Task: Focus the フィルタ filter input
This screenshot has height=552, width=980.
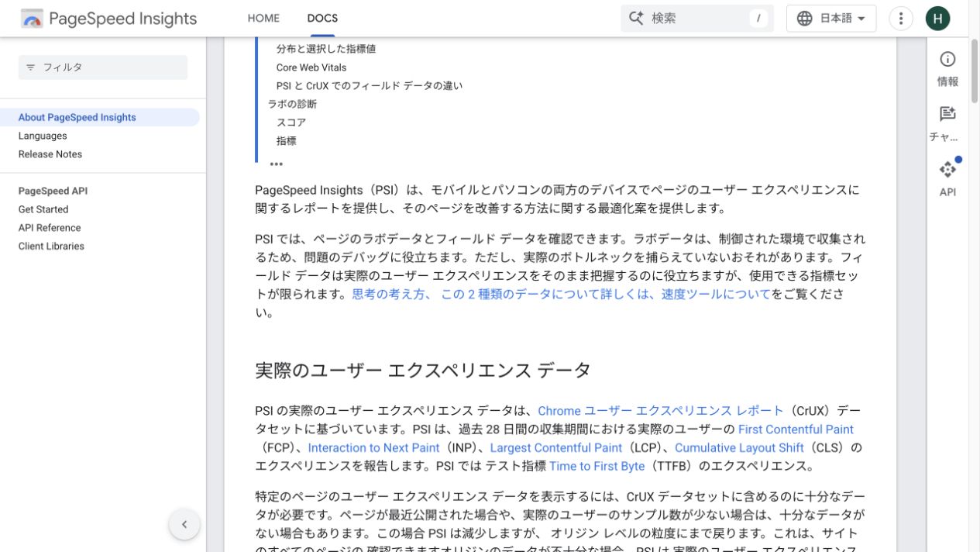Action: pos(103,67)
